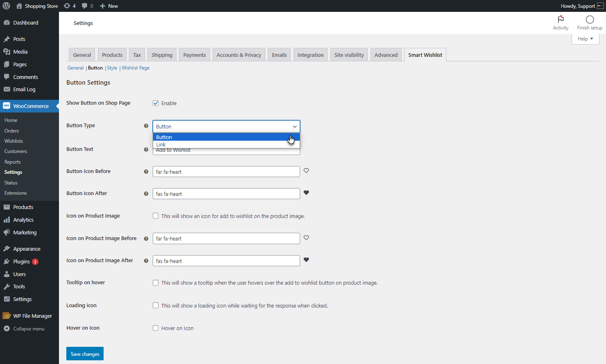
Task: Click the Icon on Product Image Before field
Action: 226,238
